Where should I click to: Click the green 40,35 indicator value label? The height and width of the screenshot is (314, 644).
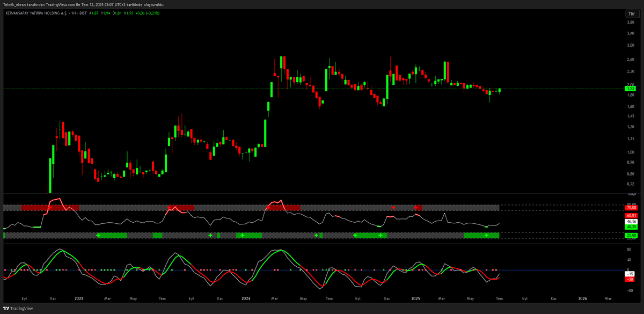tap(631, 227)
